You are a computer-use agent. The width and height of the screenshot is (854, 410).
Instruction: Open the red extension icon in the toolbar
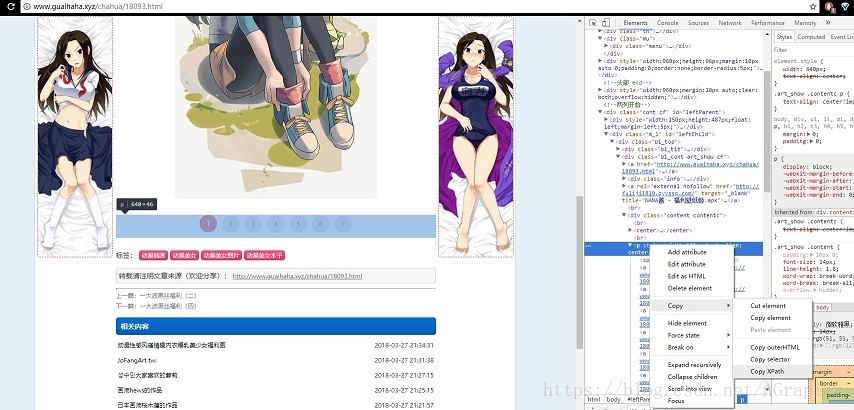click(829, 7)
